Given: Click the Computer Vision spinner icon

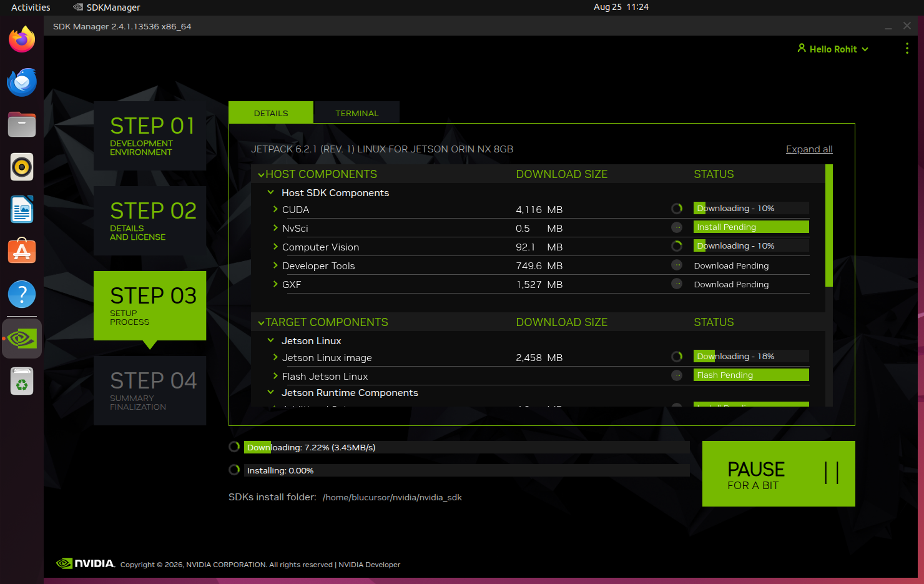Looking at the screenshot, I should 677,246.
